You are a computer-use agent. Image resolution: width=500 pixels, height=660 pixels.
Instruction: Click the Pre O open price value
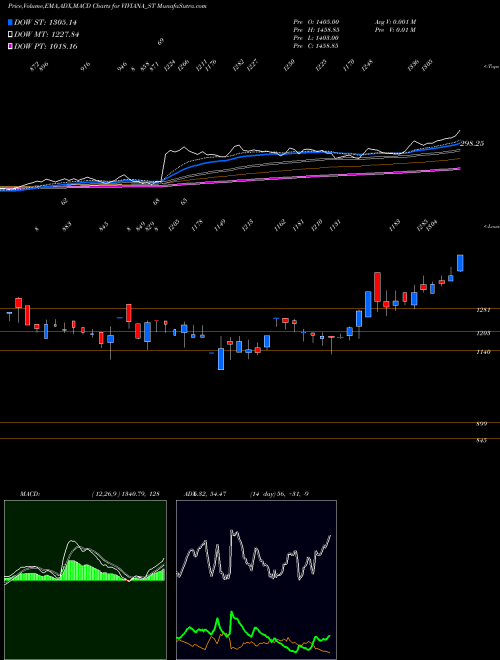coord(329,21)
